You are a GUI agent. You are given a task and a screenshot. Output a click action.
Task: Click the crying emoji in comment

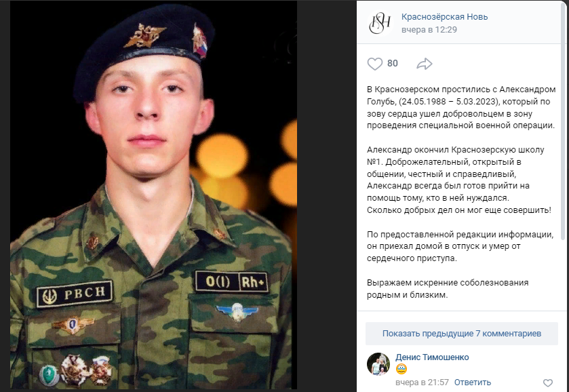[401, 369]
